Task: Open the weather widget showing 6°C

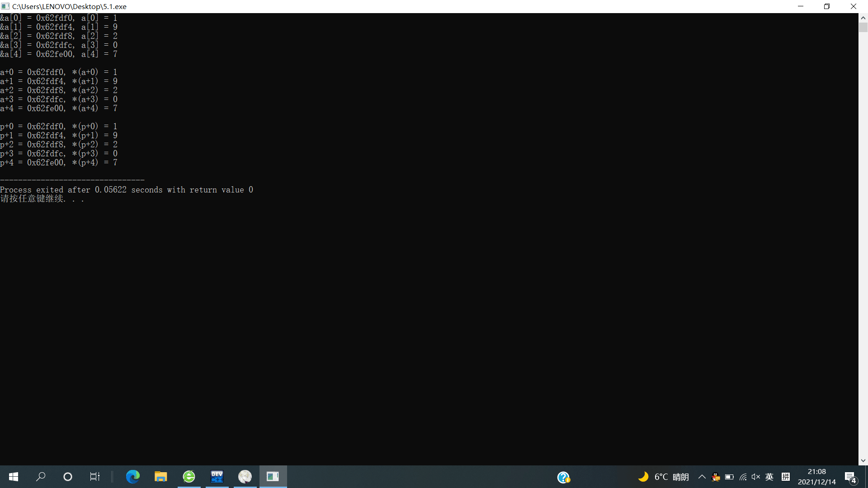Action: (x=663, y=477)
